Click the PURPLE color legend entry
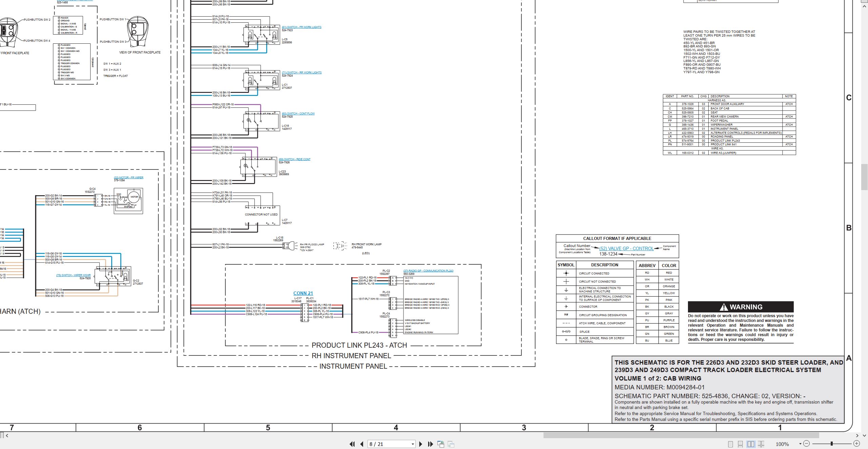The image size is (868, 449). (669, 320)
